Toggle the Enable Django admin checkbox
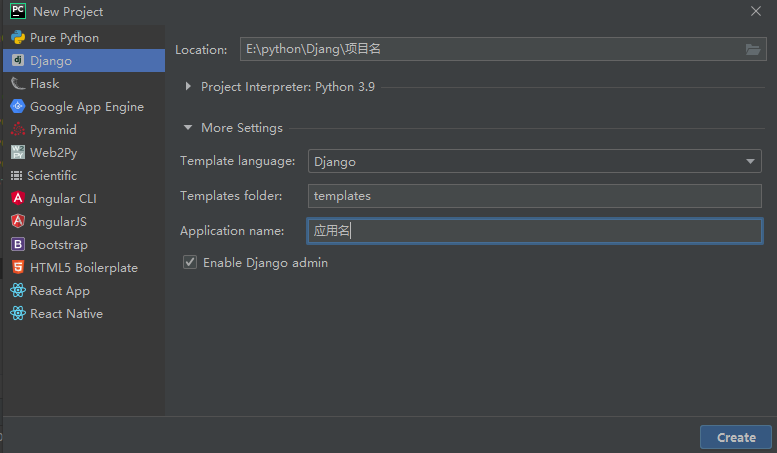This screenshot has height=453, width=777. (x=190, y=263)
